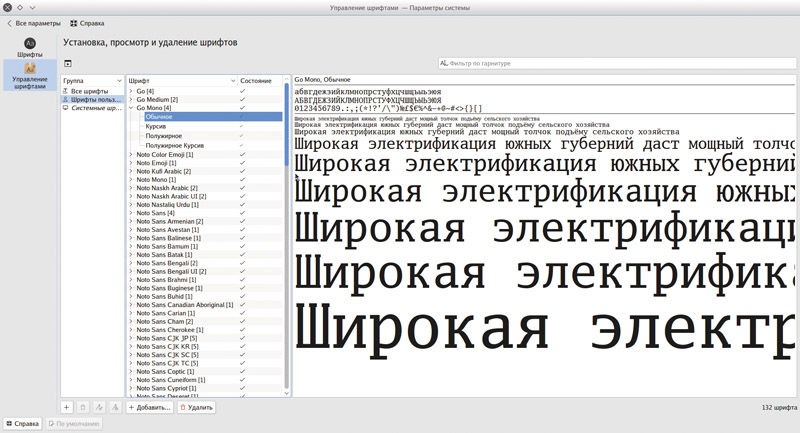The width and height of the screenshot is (800, 433).
Task: Click the Добавить... button
Action: click(x=149, y=407)
